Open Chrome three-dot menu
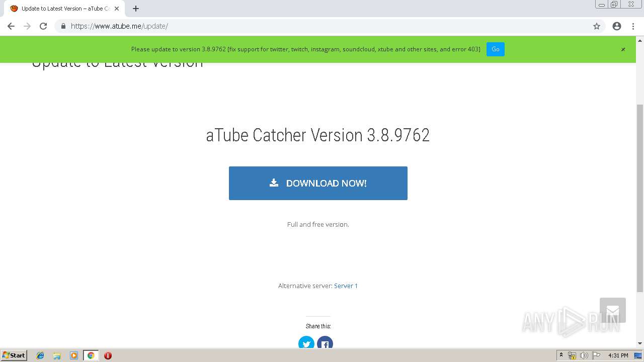The image size is (644, 362). click(x=633, y=26)
